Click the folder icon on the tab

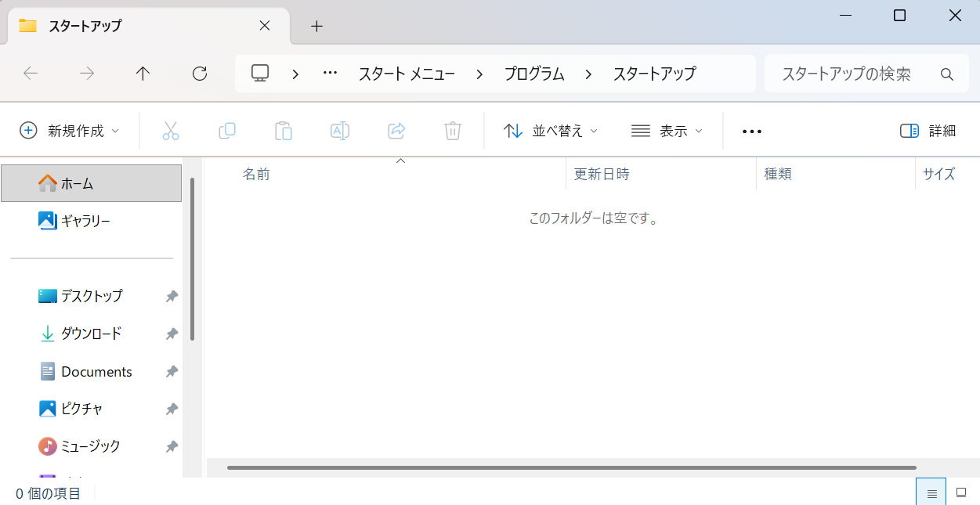point(28,26)
